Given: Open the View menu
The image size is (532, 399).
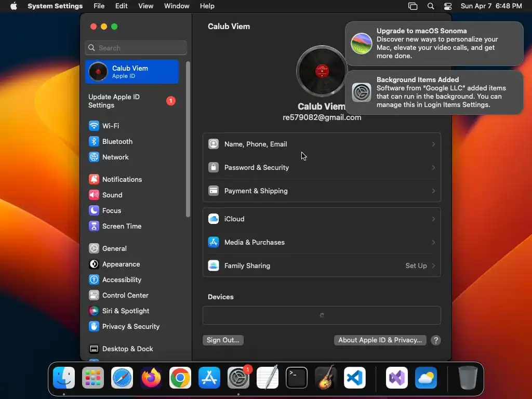Looking at the screenshot, I should (145, 6).
